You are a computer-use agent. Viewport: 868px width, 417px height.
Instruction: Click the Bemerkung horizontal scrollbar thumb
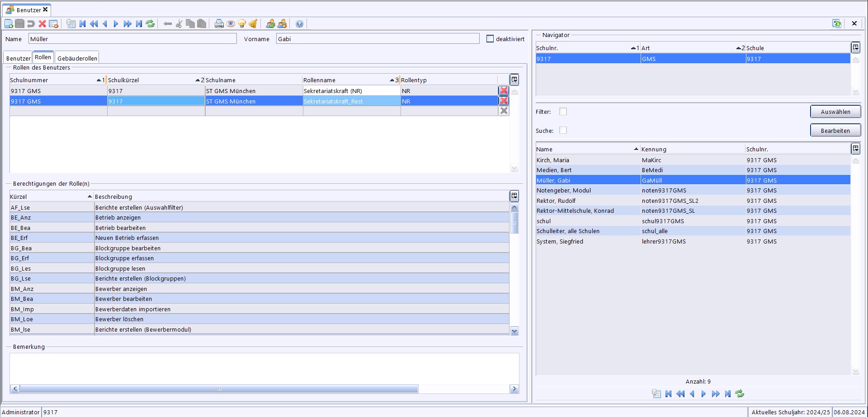point(219,389)
